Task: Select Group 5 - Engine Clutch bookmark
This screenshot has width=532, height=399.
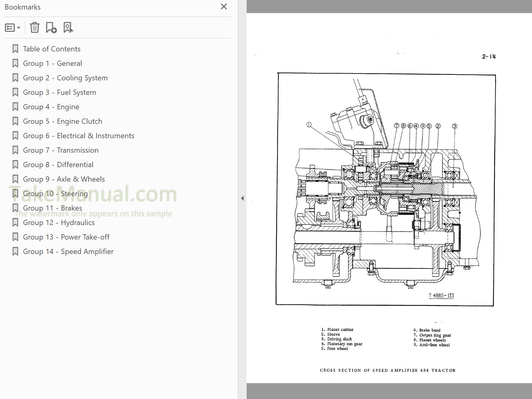Action: click(x=63, y=121)
